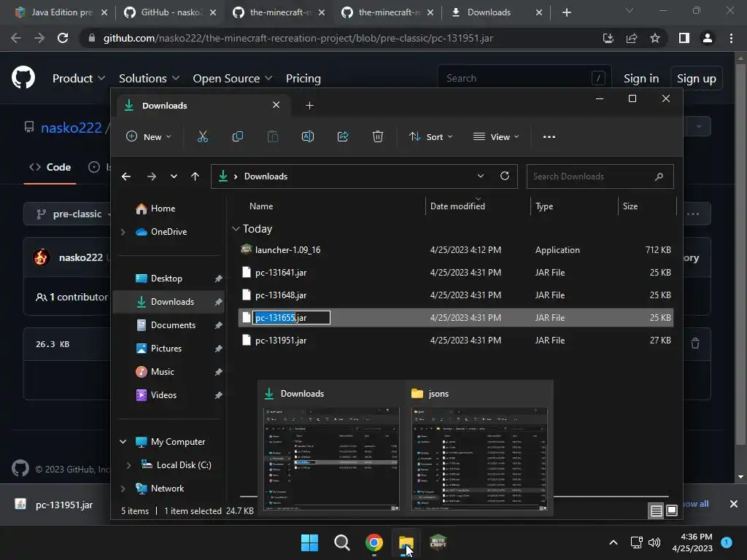Open Chrome side panel icon
This screenshot has height=560, width=747.
coord(684,38)
